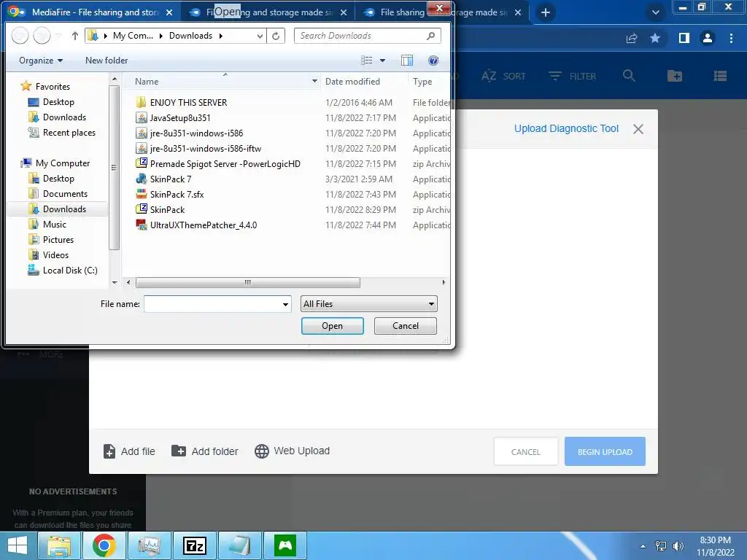747x560 pixels.
Task: Click the navigation pane vertical scrollbar
Action: pos(115,168)
